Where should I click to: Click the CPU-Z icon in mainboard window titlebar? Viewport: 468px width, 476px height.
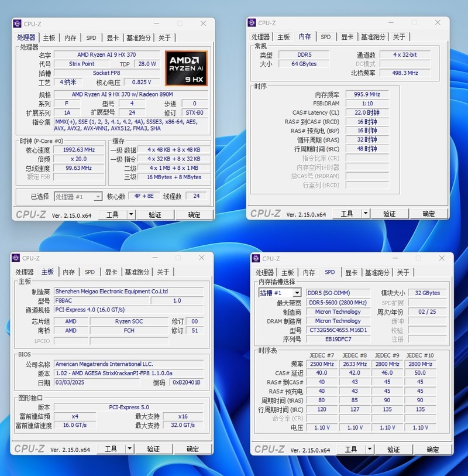pos(16,258)
